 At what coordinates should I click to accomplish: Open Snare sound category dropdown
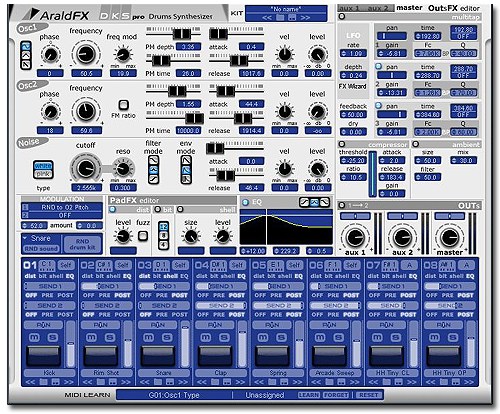coord(41,239)
